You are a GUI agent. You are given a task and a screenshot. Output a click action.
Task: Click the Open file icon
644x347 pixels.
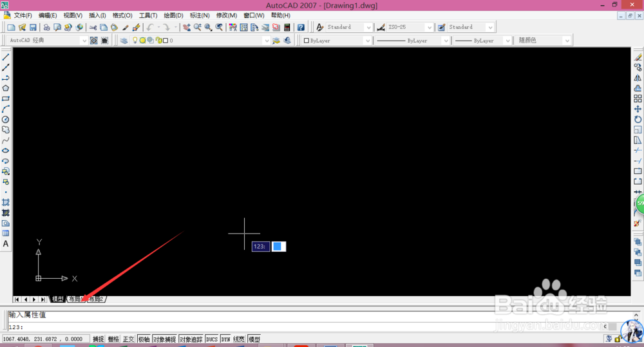tap(22, 28)
